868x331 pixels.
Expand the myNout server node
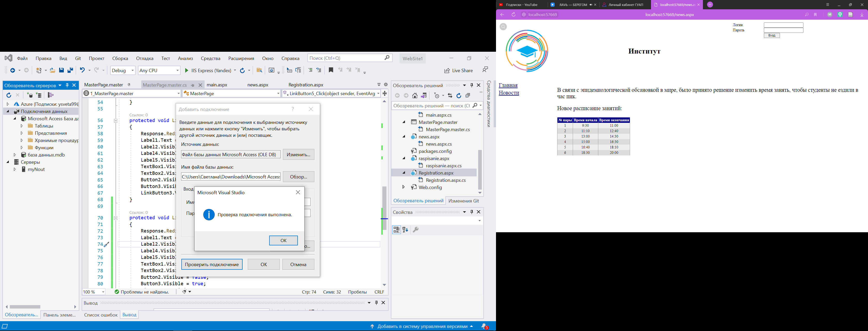tap(15, 169)
